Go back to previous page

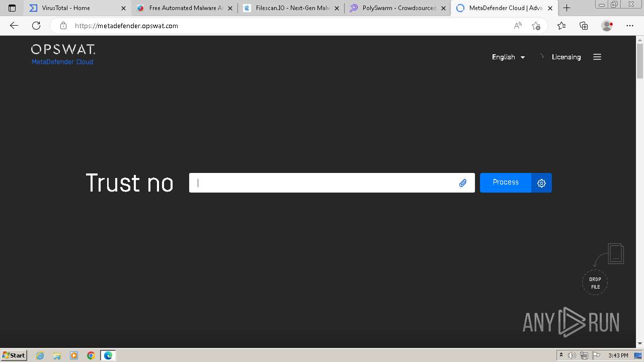click(x=14, y=26)
